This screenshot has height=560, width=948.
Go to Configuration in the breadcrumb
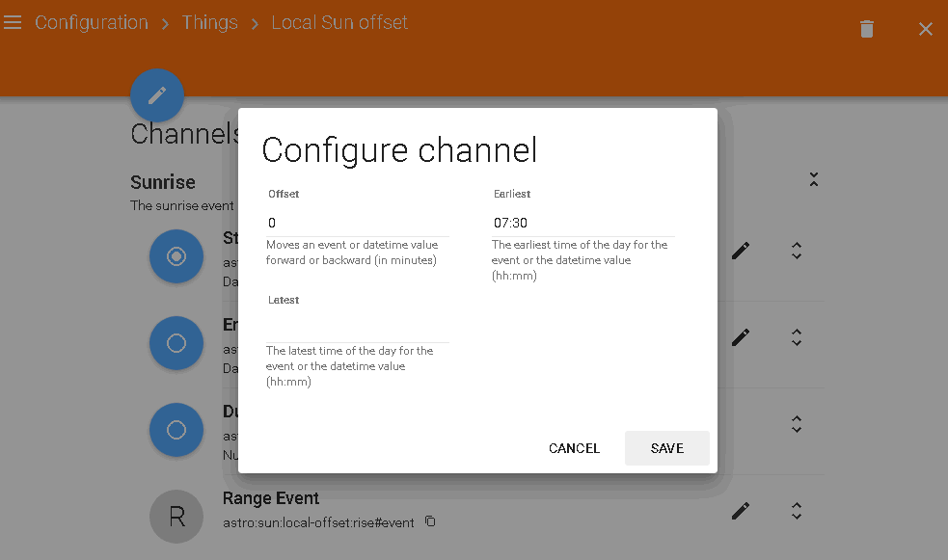pos(92,22)
